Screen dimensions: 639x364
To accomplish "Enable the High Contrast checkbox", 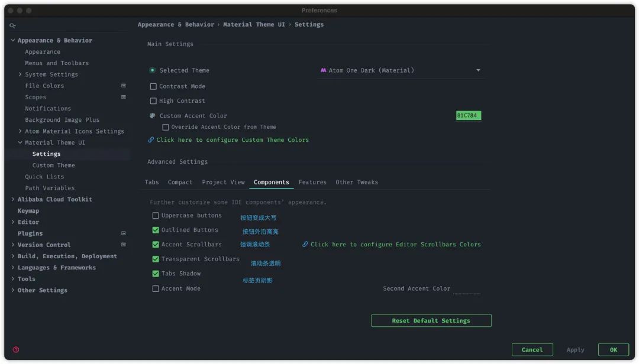I will 153,100.
